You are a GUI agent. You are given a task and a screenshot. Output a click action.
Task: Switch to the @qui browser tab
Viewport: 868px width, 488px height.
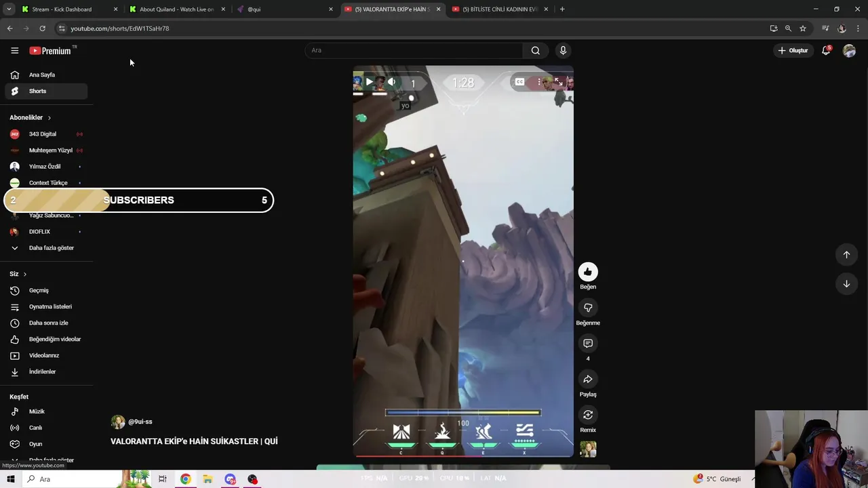click(x=285, y=9)
